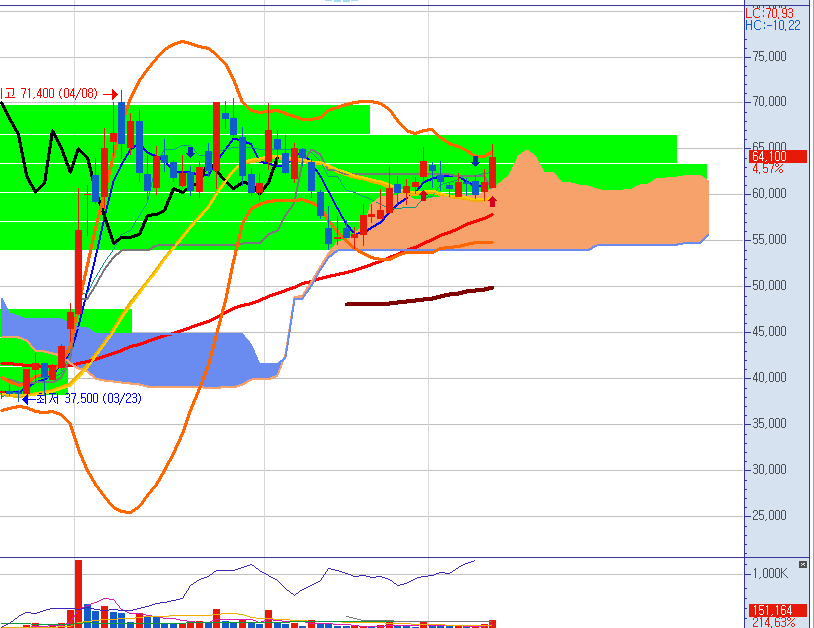
Task: Click the 75,000 price axis label
Action: [x=769, y=57]
